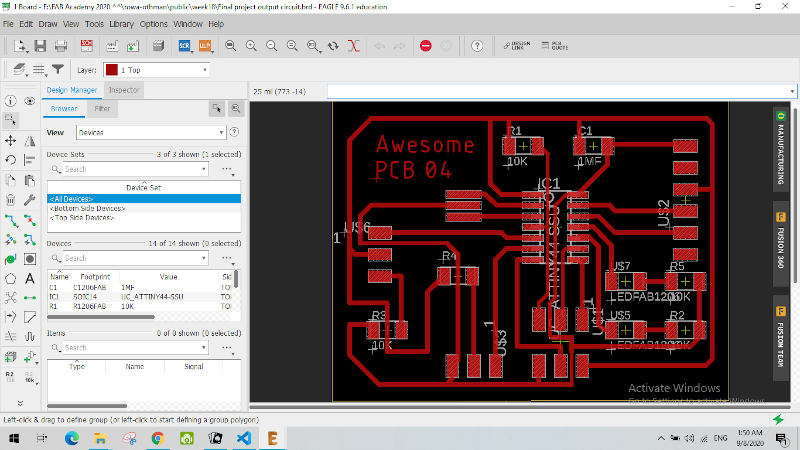Image resolution: width=800 pixels, height=450 pixels.
Task: Select the Delete trash tool
Action: (10, 200)
